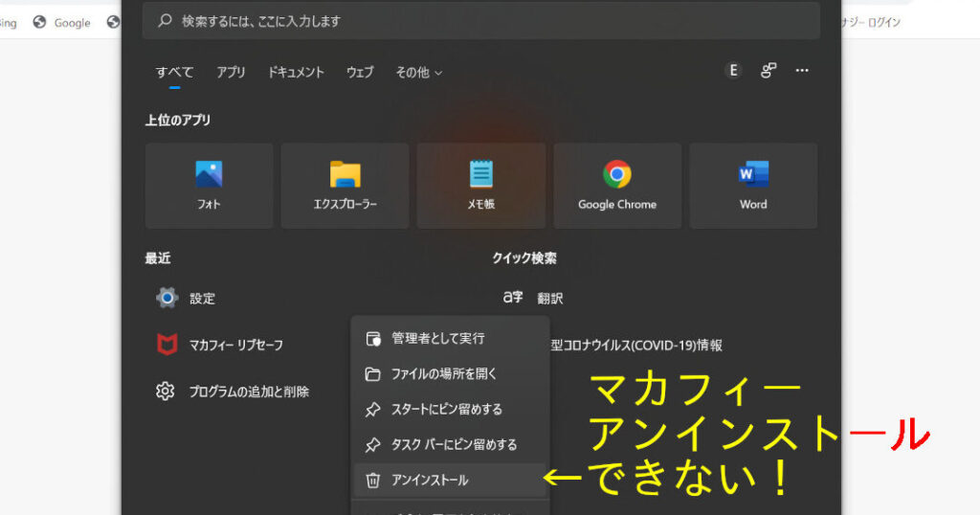Screen dimensions: 980x515
Task: Click the search options share icon
Action: pos(768,71)
